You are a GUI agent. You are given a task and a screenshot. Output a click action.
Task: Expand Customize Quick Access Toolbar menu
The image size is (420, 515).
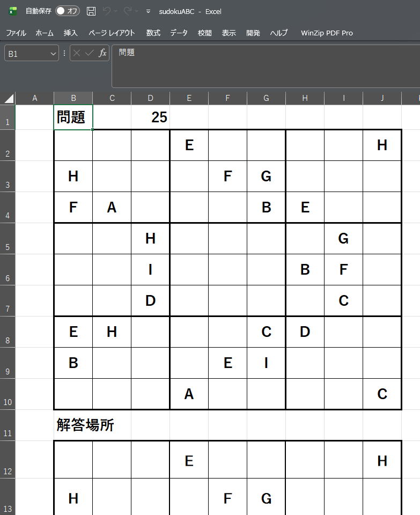point(148,11)
